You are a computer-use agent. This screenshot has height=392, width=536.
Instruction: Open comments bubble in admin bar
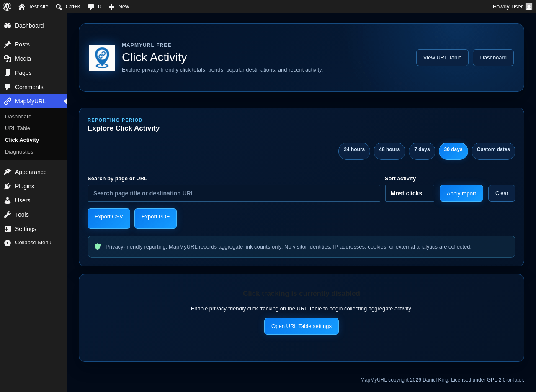(x=91, y=7)
